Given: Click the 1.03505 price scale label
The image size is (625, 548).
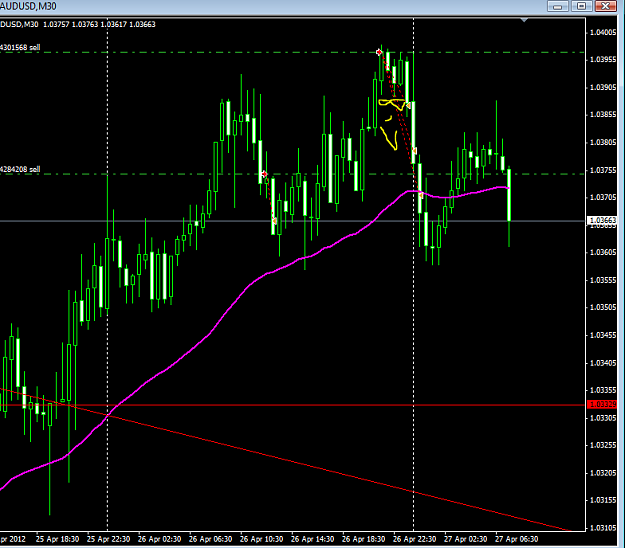Looking at the screenshot, I should [x=603, y=307].
